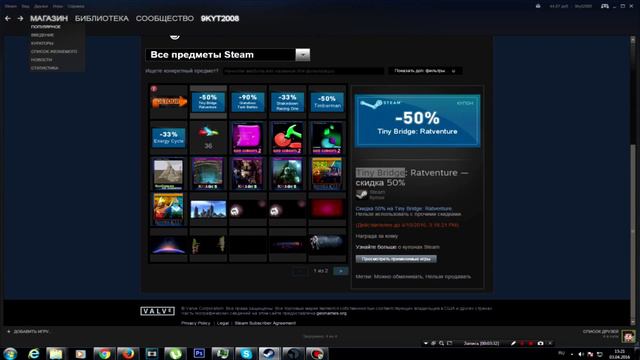
Task: Click the camera icon in recording toolbar
Action: click(x=540, y=344)
